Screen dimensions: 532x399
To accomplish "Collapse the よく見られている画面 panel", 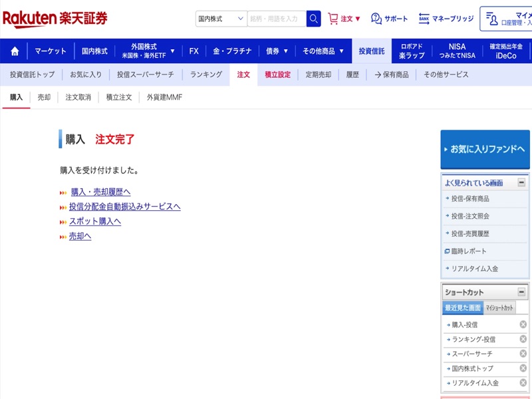I will (x=521, y=182).
